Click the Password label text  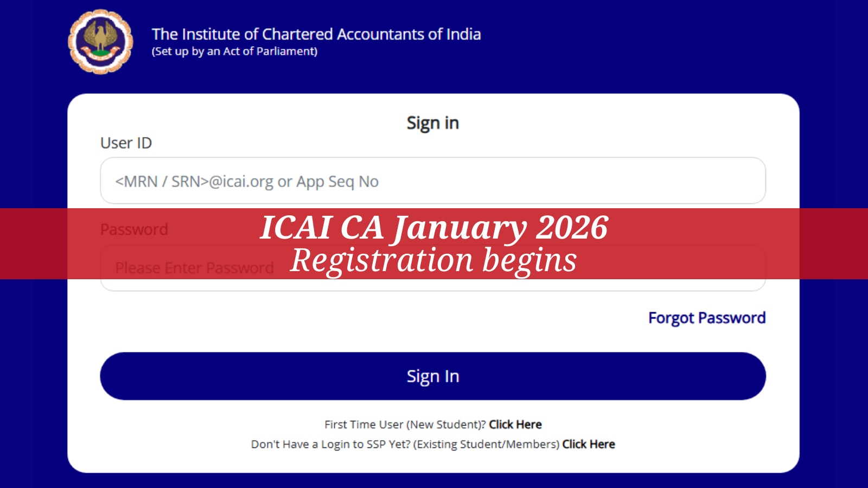134,229
